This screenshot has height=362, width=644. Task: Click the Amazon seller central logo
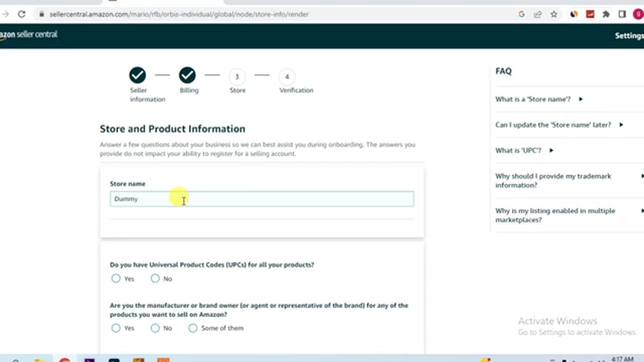click(29, 35)
